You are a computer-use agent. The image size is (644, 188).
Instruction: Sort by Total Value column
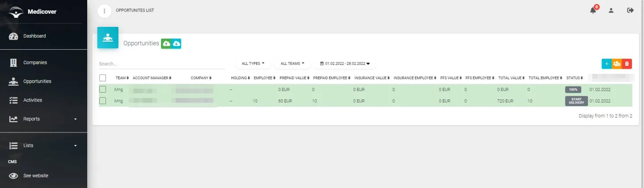point(512,78)
